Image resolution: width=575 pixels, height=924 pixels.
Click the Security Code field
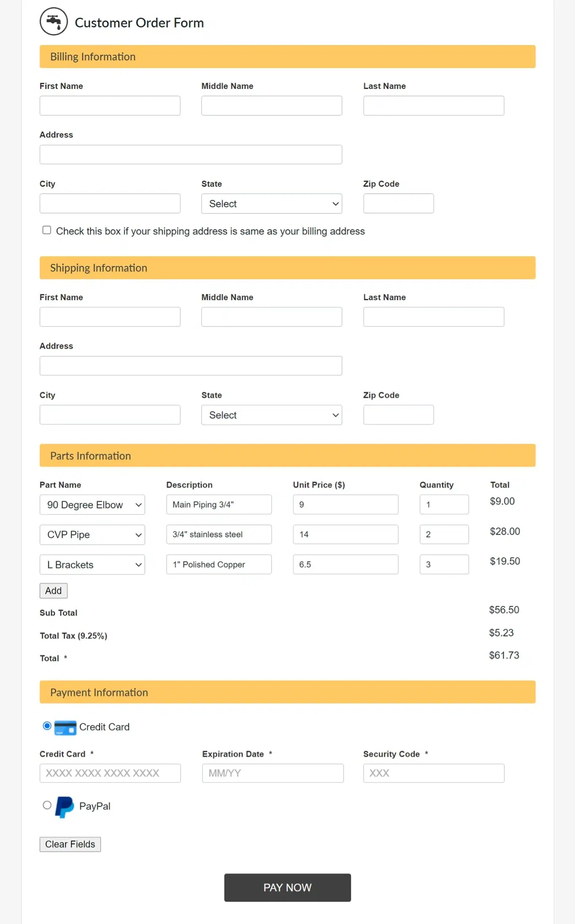coord(434,773)
